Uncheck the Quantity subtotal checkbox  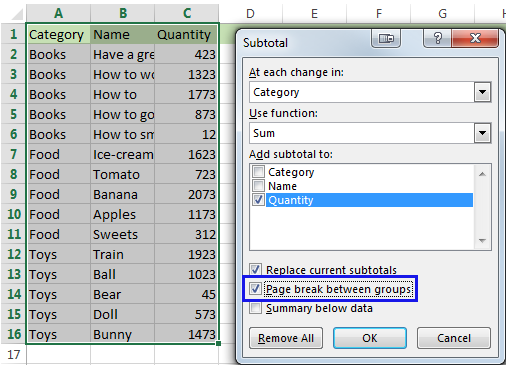pyautogui.click(x=258, y=200)
